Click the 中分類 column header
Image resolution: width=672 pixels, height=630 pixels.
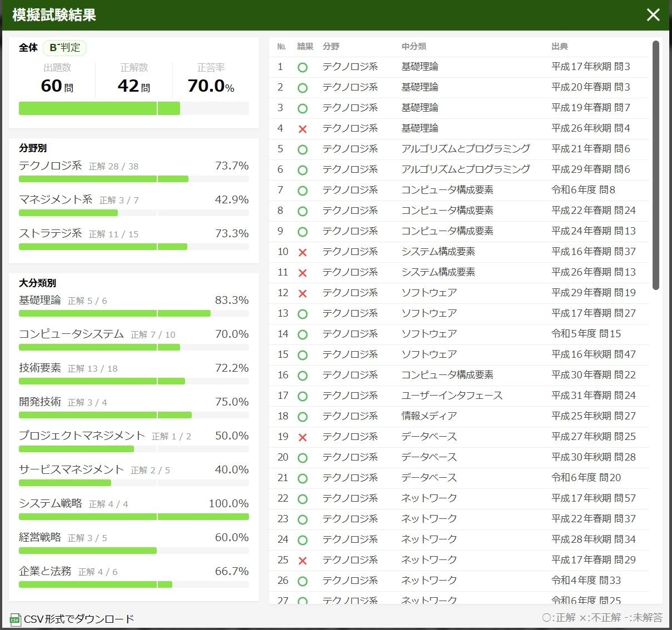(x=414, y=47)
